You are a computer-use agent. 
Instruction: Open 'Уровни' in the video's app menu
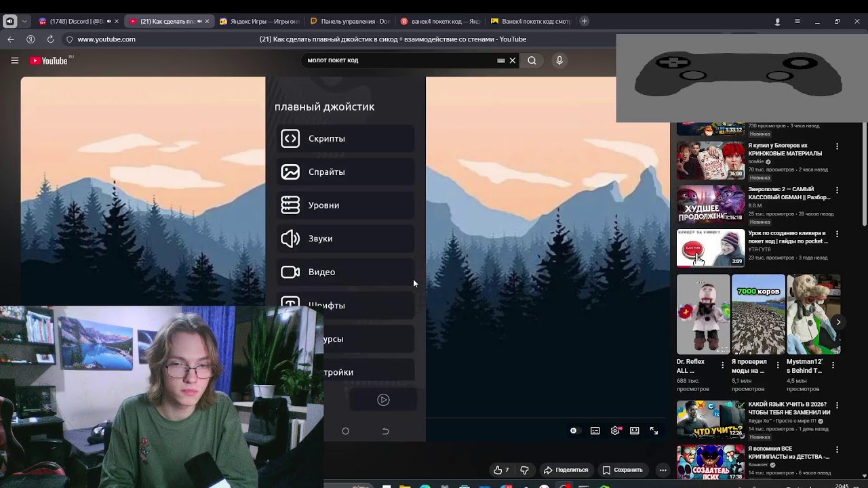point(346,205)
